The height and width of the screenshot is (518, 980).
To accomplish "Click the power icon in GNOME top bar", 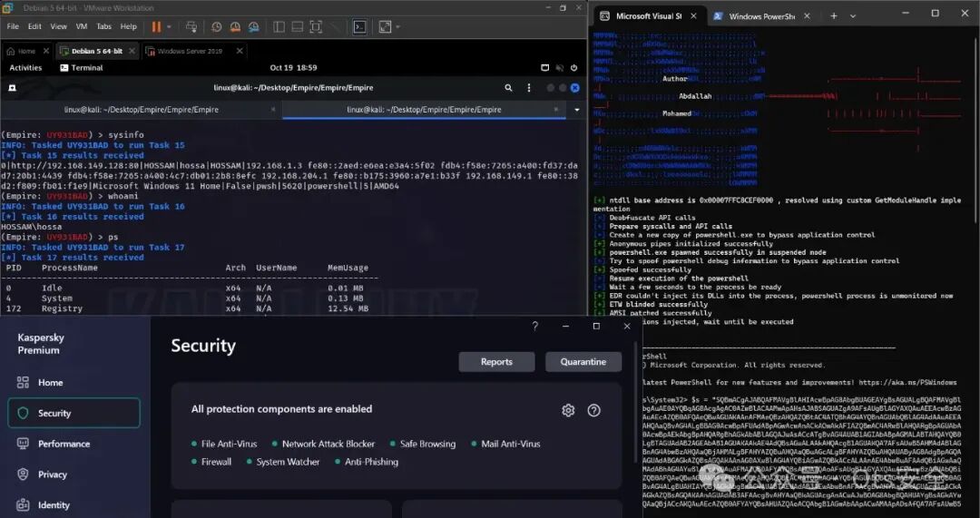I will pyautogui.click(x=573, y=67).
